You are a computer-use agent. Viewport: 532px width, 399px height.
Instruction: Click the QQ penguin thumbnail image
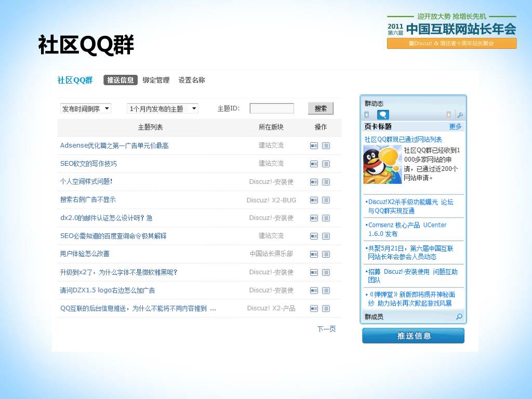[382, 165]
